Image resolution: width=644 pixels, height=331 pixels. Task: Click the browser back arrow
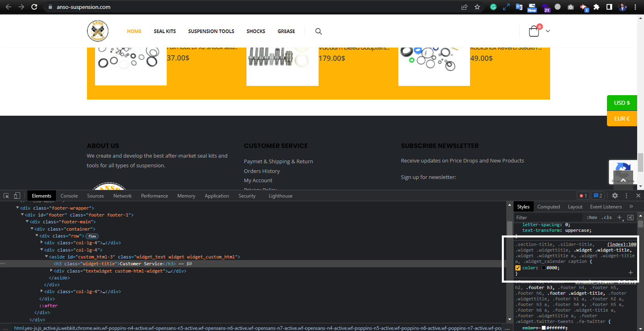(x=8, y=7)
